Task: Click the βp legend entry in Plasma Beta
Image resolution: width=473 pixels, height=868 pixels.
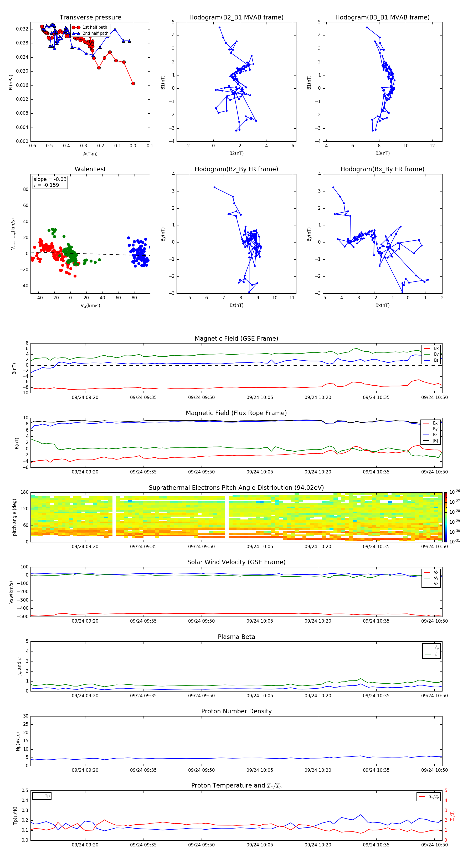Action: point(431,647)
